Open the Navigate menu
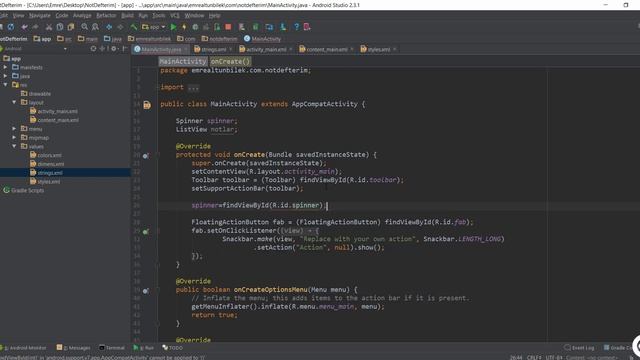The width and height of the screenshot is (640, 360). [40, 16]
